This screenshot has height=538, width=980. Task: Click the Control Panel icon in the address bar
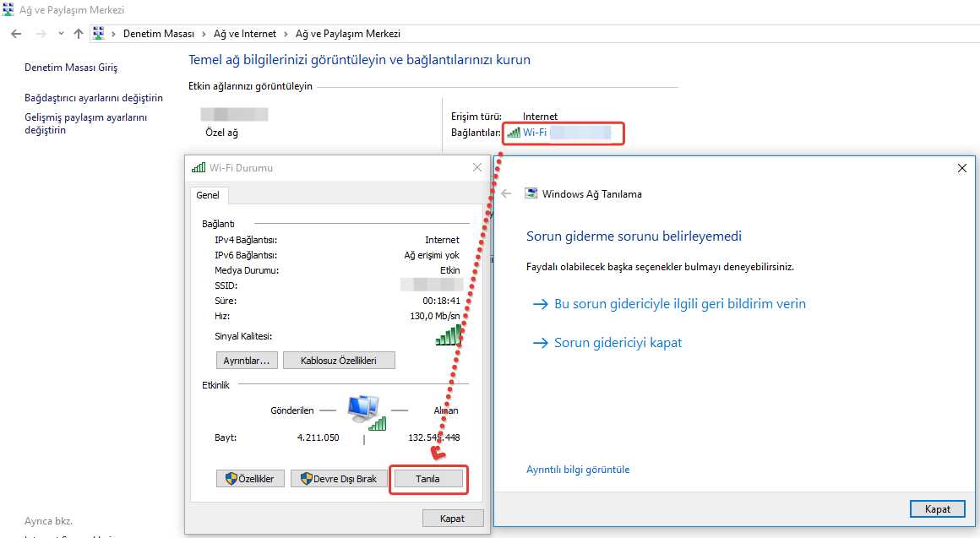point(98,34)
